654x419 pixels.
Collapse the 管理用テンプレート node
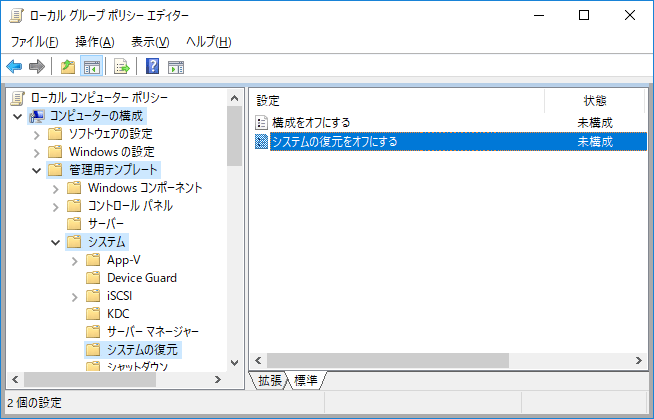37,170
